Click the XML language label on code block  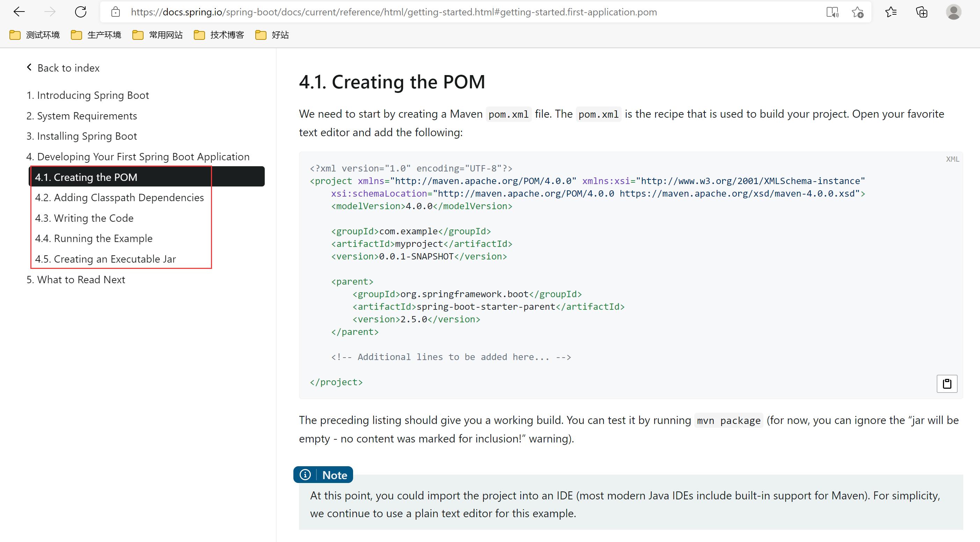click(953, 159)
